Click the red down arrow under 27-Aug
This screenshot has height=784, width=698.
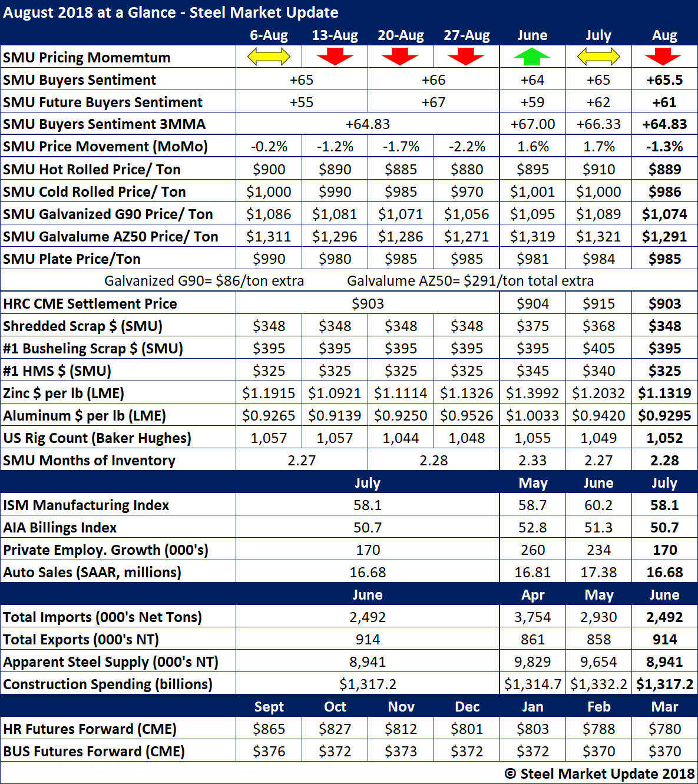pos(466,57)
